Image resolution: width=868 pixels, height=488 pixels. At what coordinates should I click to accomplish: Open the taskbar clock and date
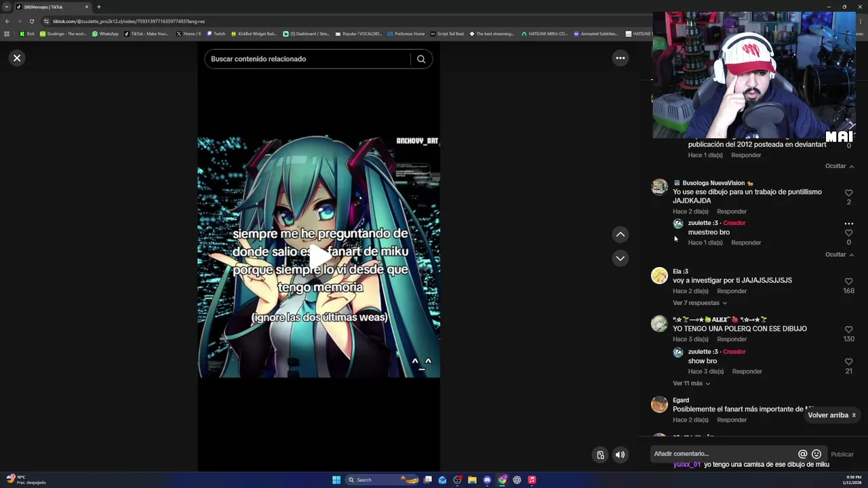pos(852,480)
